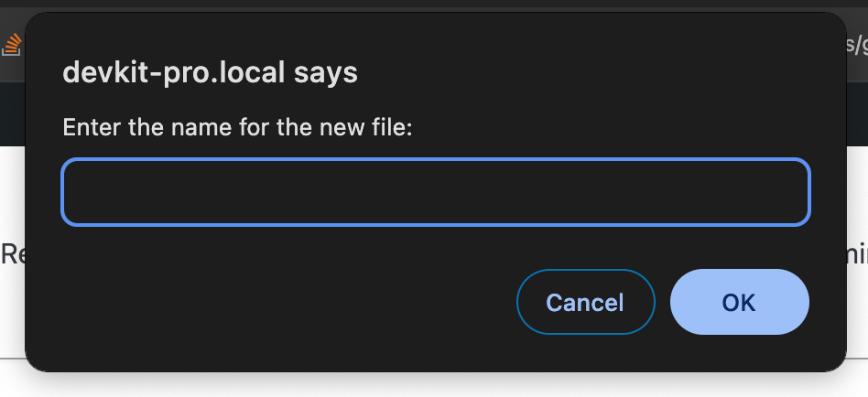Click the truncated "Re" text at left edge
This screenshot has height=397, width=868.
11,253
